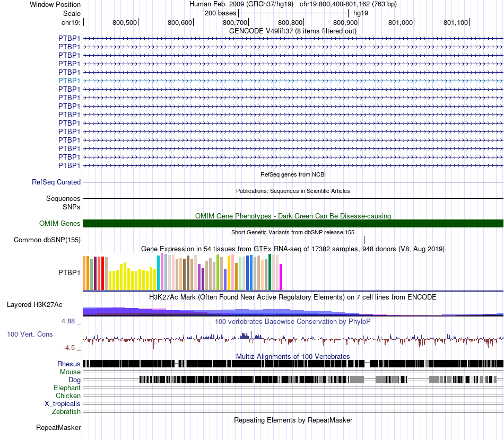
Task: Click PTBP1 label beside GTEx bar chart
Action: 69,272
